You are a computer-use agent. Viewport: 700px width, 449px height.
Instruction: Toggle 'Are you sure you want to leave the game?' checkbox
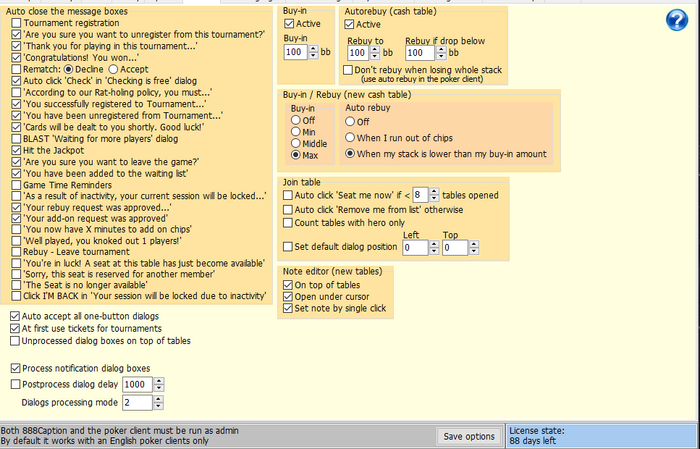(x=16, y=162)
